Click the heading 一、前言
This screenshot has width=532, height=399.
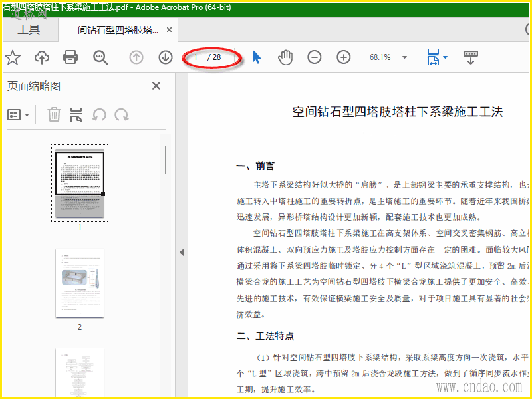(x=255, y=166)
